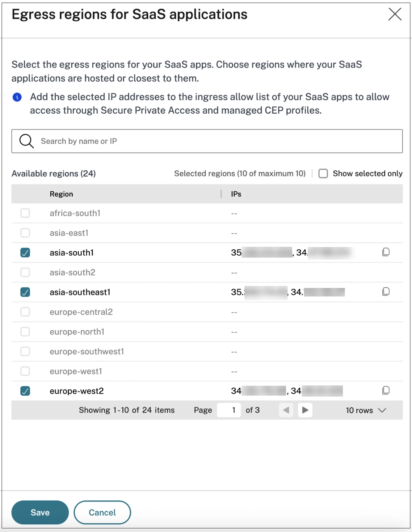412x532 pixels.
Task: Enable Show selected only checkbox
Action: click(323, 174)
